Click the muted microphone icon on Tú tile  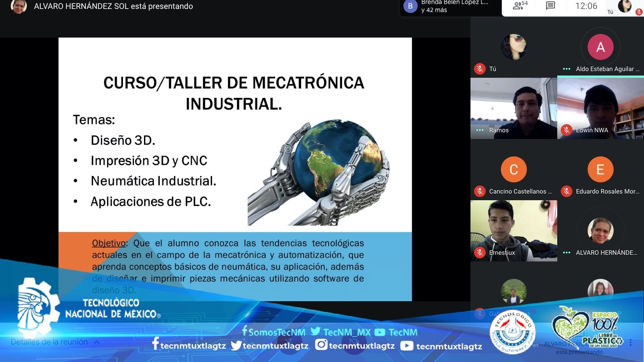coord(480,69)
